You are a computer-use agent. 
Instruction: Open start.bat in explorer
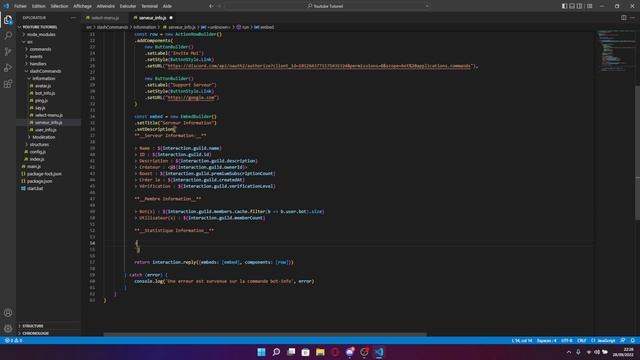49,189
